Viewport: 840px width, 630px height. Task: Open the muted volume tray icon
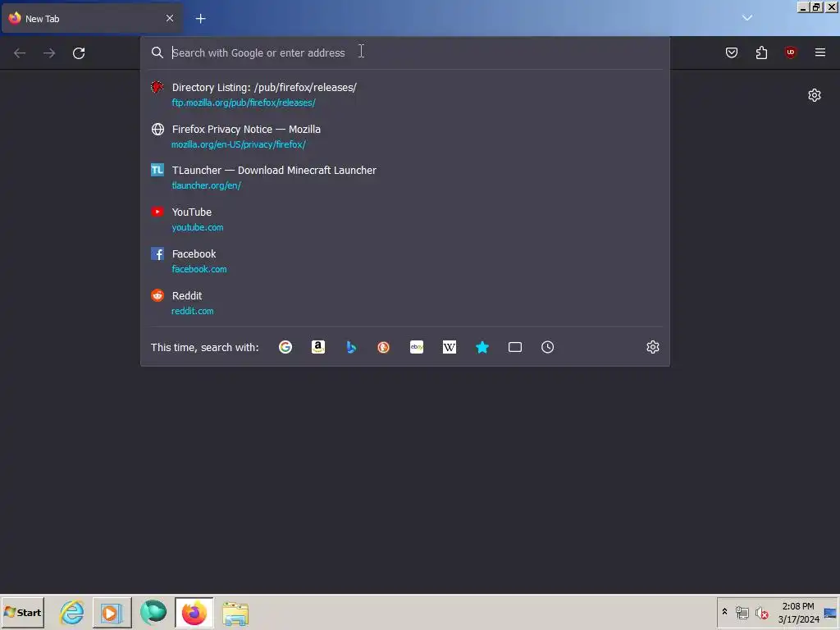(762, 612)
